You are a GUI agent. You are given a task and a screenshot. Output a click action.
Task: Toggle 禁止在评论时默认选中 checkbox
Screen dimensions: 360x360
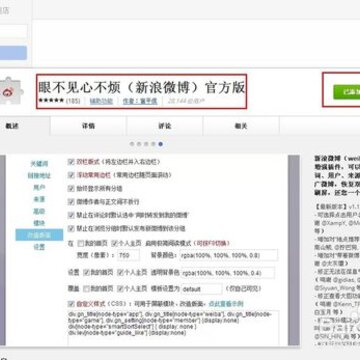click(x=71, y=215)
